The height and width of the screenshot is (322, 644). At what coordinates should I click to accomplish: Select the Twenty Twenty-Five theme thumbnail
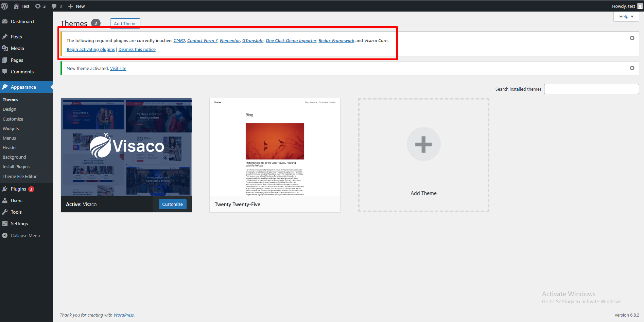(x=275, y=147)
